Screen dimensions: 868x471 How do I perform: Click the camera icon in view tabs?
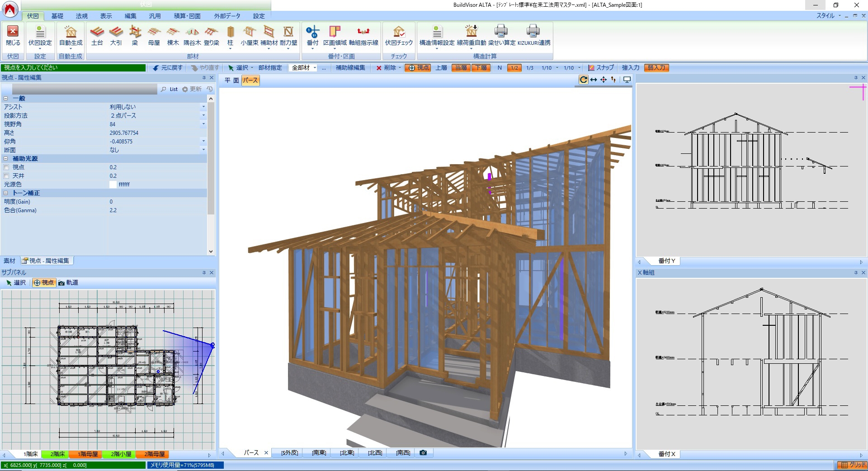coord(423,452)
